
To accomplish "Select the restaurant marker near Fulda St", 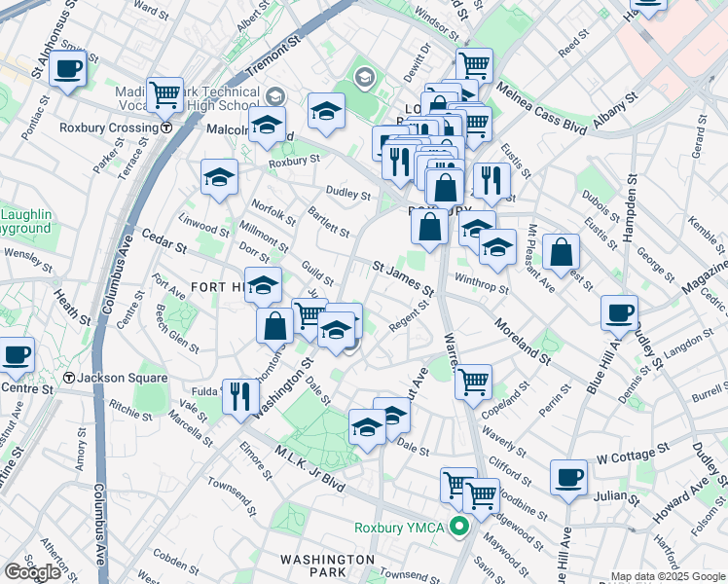I will click(x=240, y=396).
